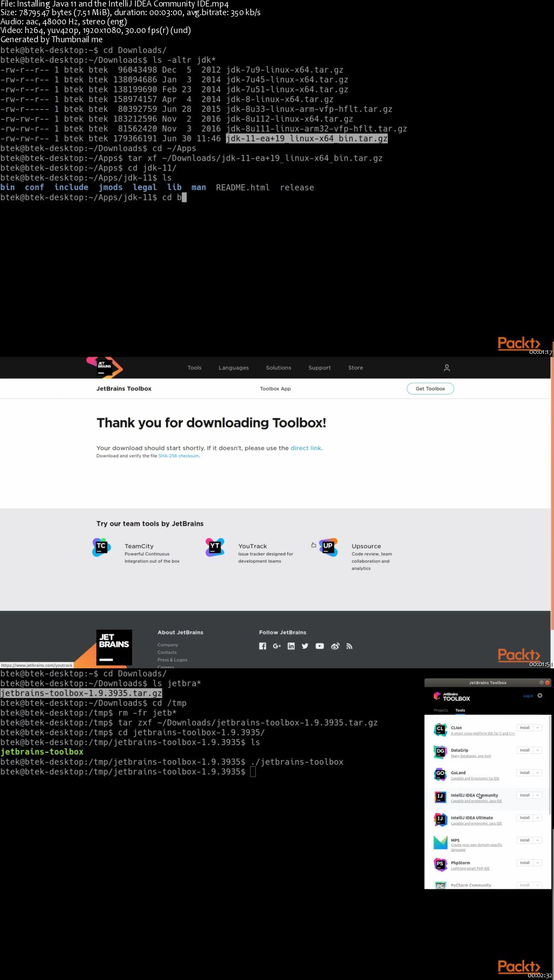Switch to the Tools tab in Toolbox
554x980 pixels.
(x=460, y=710)
